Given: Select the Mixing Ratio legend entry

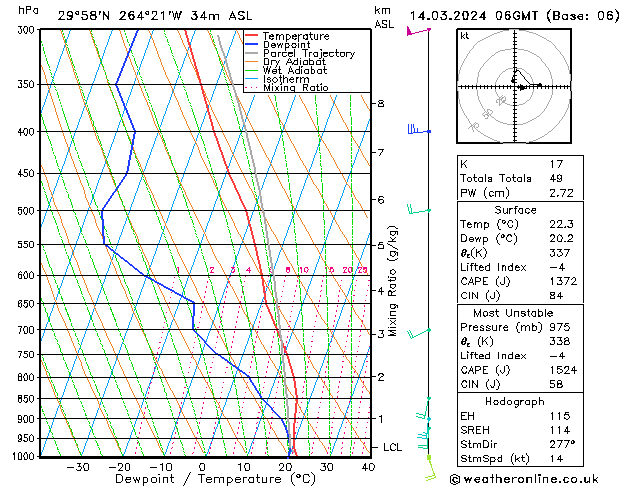Looking at the screenshot, I should point(295,87).
